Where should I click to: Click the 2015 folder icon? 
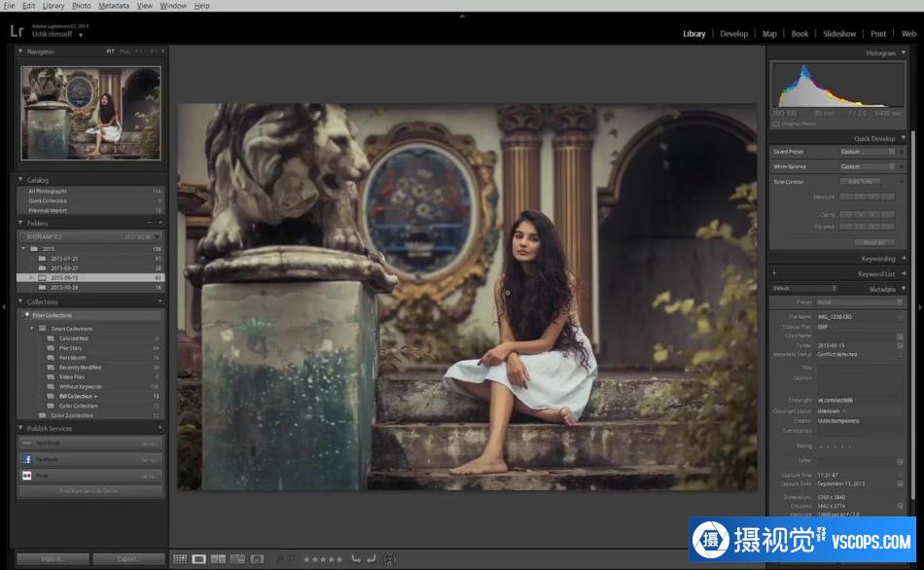(34, 249)
